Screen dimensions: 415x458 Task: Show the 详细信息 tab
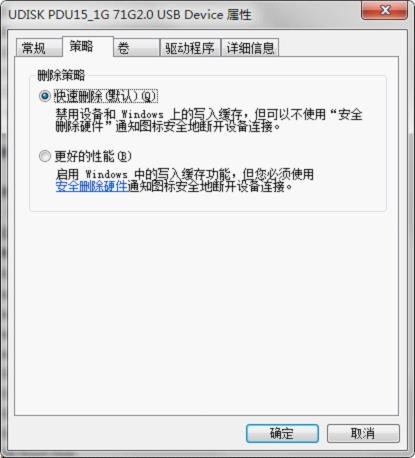(250, 48)
